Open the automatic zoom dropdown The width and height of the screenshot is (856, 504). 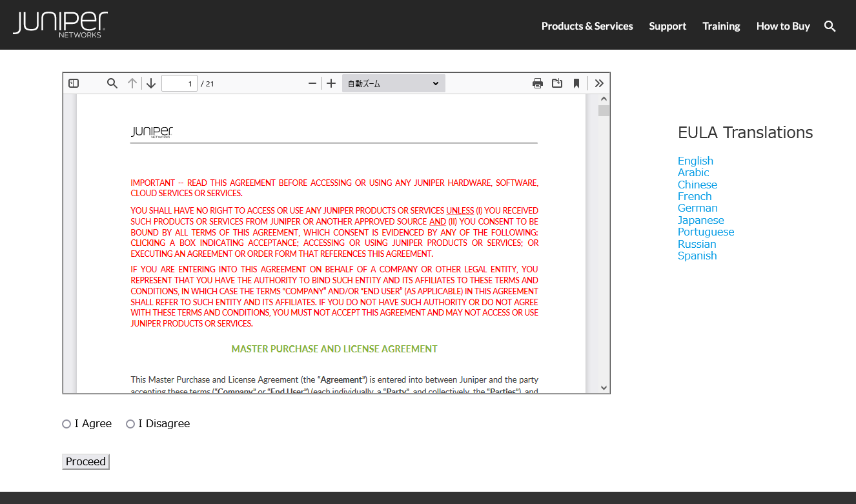coord(393,83)
